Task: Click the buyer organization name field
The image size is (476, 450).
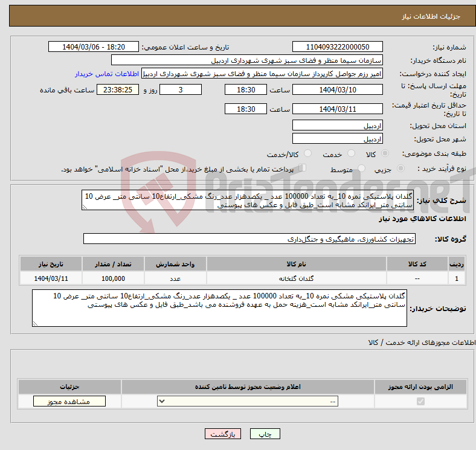Action: [x=247, y=60]
